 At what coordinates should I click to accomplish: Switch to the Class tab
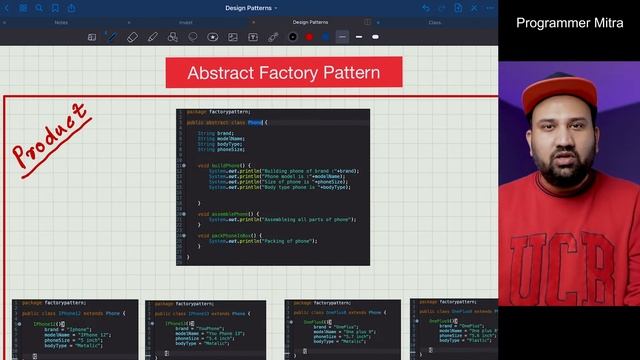coord(435,22)
